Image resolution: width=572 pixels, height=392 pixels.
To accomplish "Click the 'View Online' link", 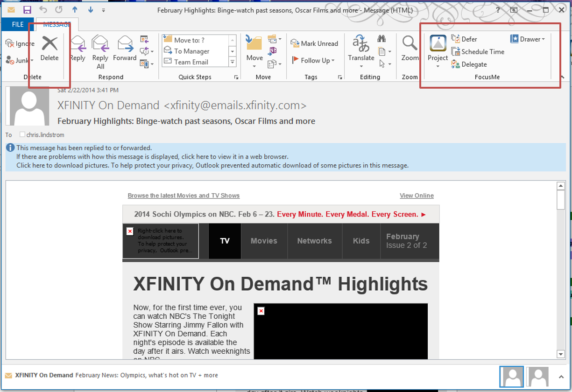I will pyautogui.click(x=417, y=196).
